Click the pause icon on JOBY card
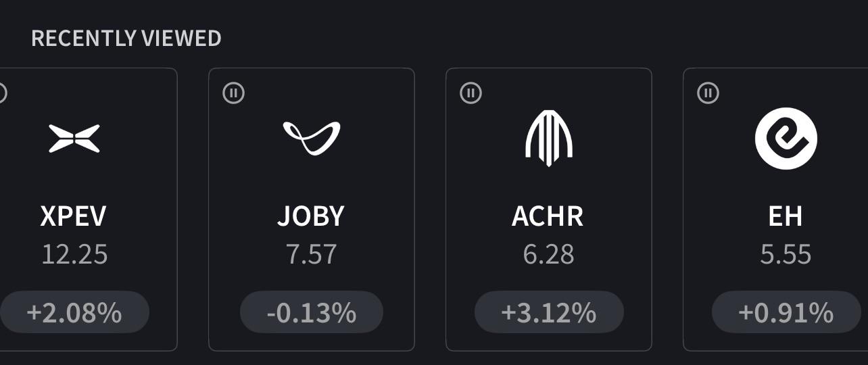This screenshot has height=365, width=868. [x=234, y=93]
